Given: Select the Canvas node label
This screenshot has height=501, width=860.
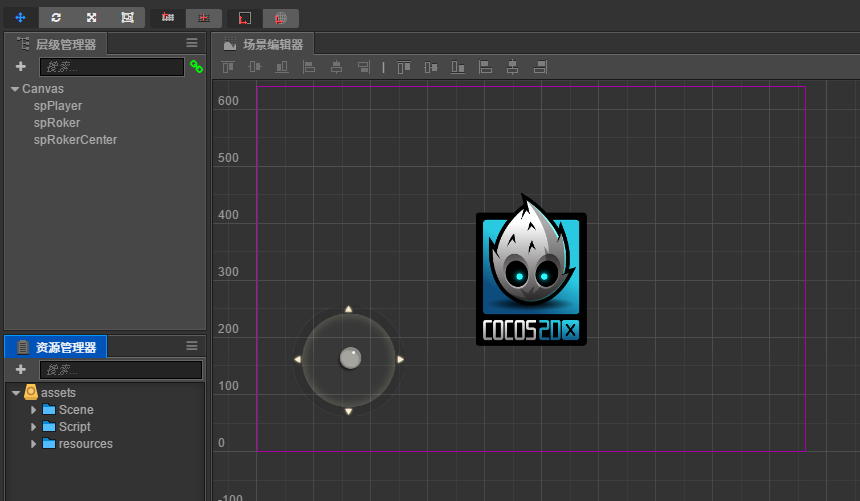Looking at the screenshot, I should [x=43, y=89].
